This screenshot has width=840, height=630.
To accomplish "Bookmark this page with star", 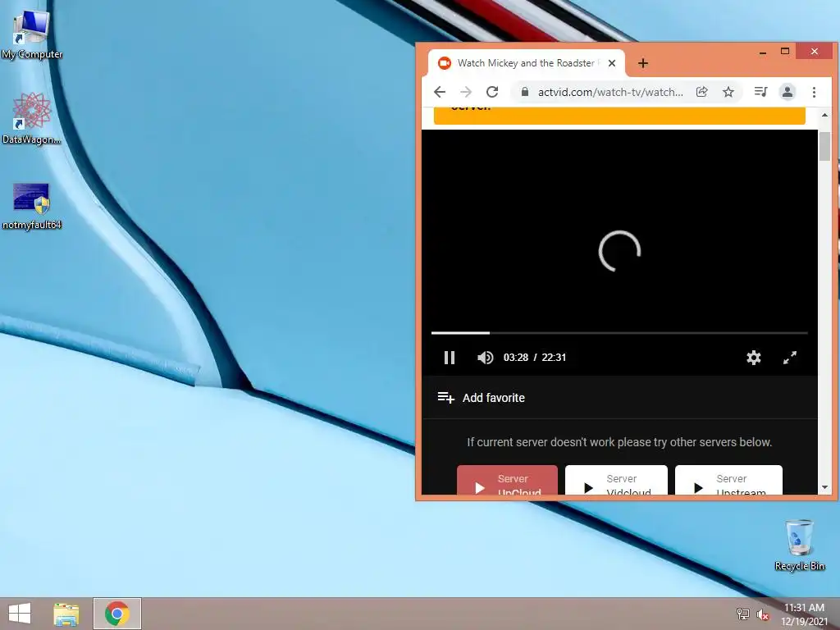I will click(x=728, y=92).
